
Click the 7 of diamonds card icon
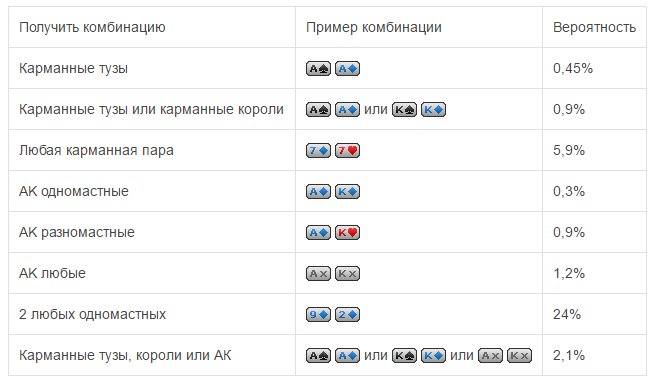coord(318,150)
